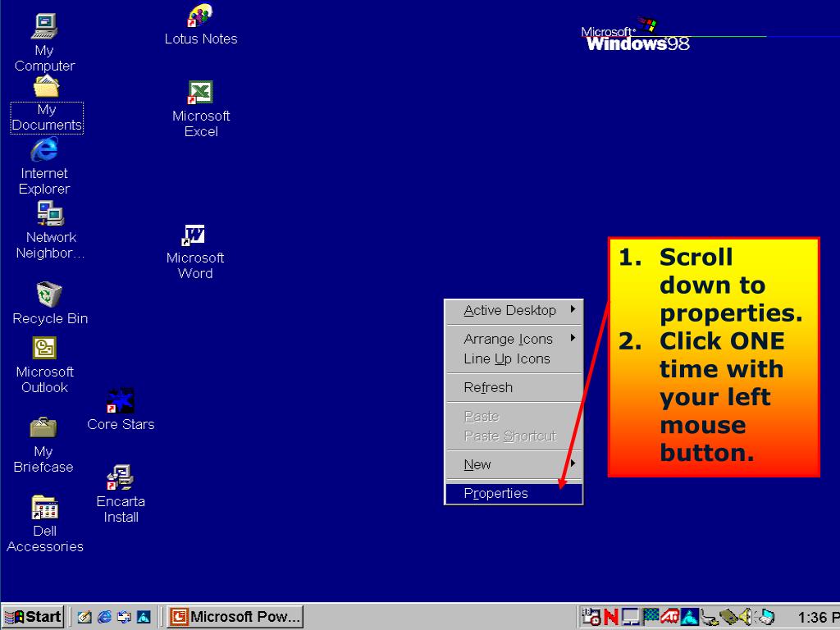Viewport: 840px width, 630px height.
Task: Click the mouse pointer tray icon
Action: coord(710,619)
